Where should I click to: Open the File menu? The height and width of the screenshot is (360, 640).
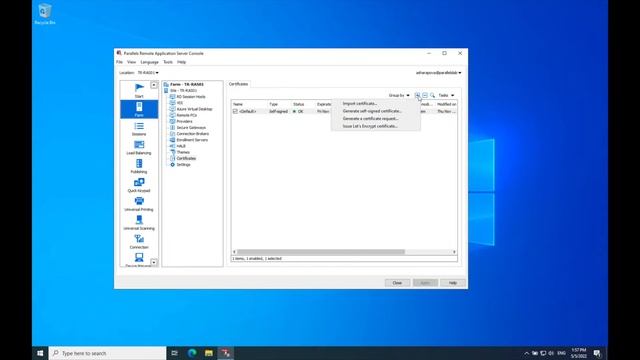119,62
